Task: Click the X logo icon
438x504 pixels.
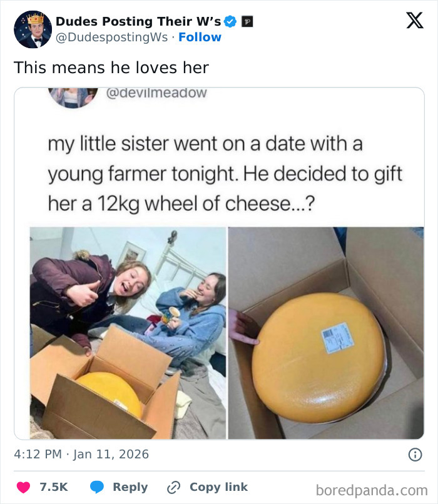Action: 414,21
